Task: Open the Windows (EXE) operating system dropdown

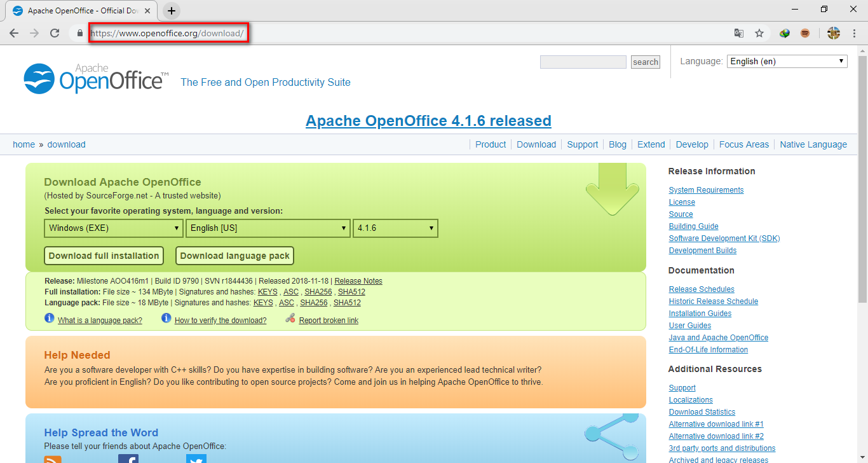Action: click(x=113, y=228)
